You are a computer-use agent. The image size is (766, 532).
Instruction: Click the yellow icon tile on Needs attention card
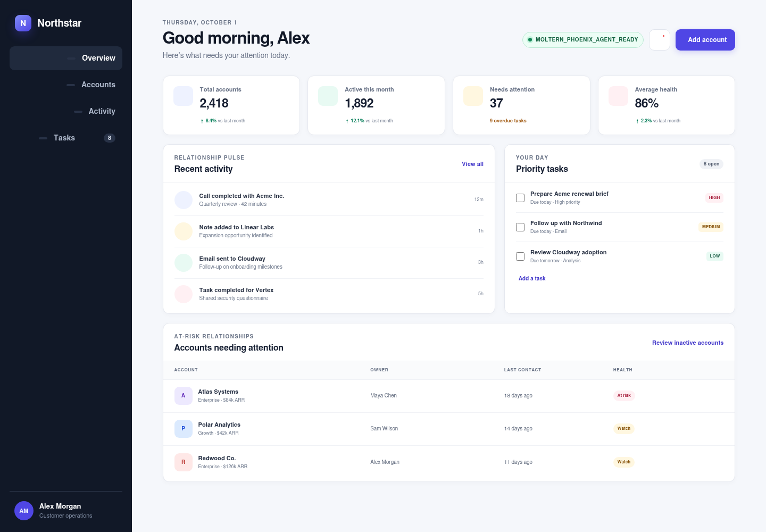click(x=473, y=96)
